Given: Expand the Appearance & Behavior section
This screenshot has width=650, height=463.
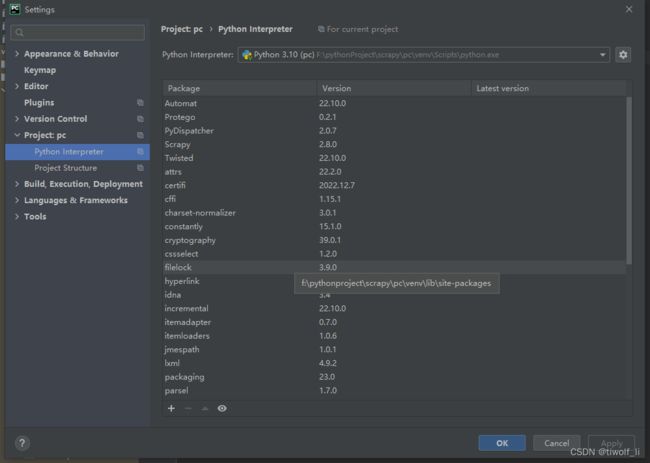Looking at the screenshot, I should [17, 54].
